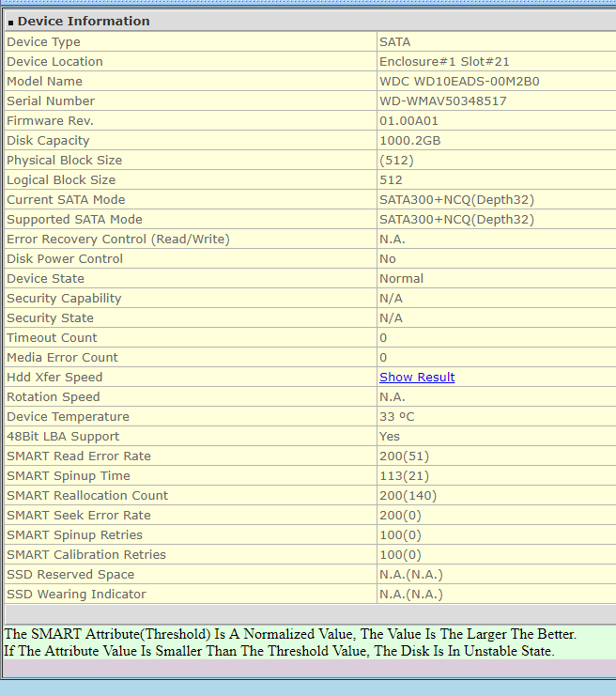616x696 pixels.
Task: Click the SSD Wearing Indicator label
Action: [x=76, y=594]
